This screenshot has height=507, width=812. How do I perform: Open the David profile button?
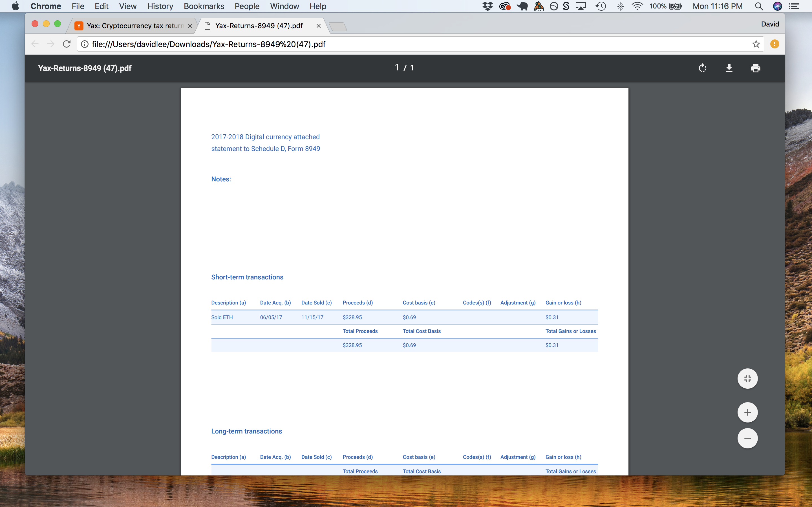tap(769, 24)
